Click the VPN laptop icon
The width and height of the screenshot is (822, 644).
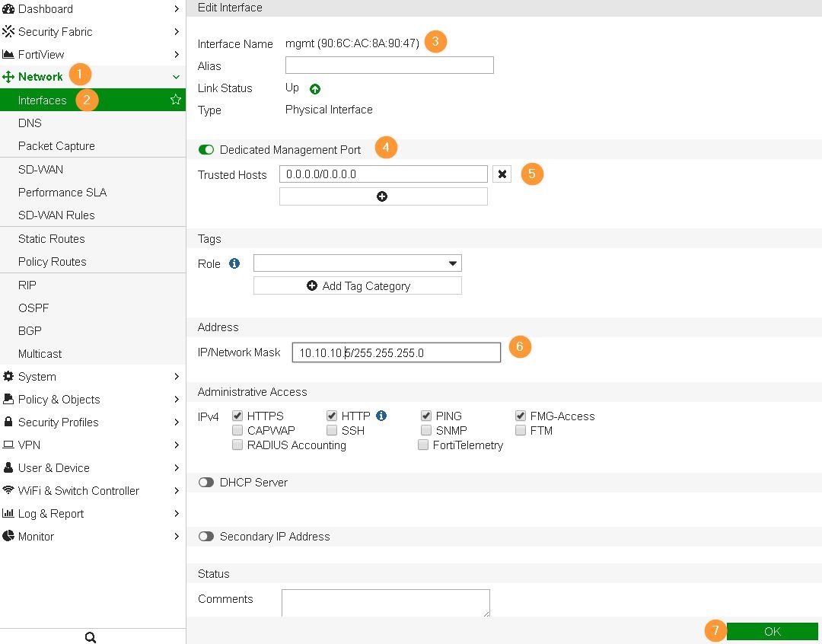tap(8, 445)
